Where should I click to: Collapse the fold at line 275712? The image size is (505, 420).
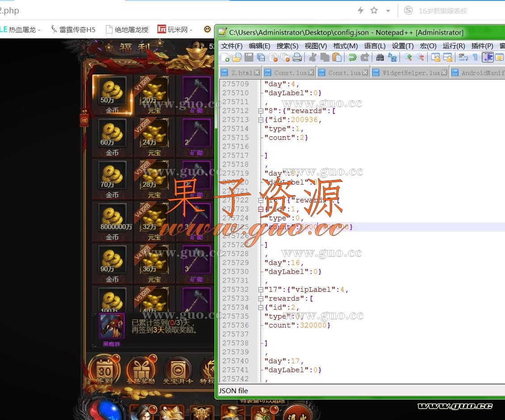261,111
